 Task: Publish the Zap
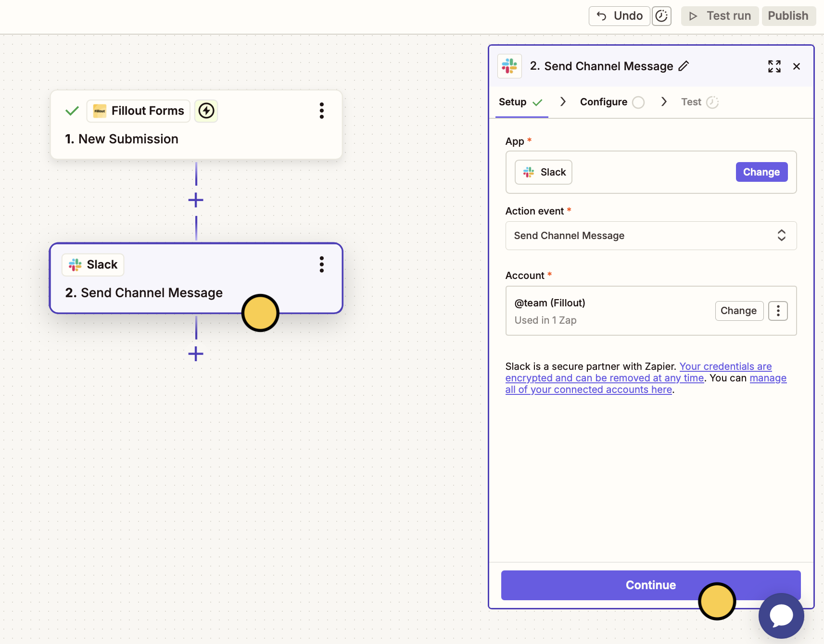pos(788,16)
